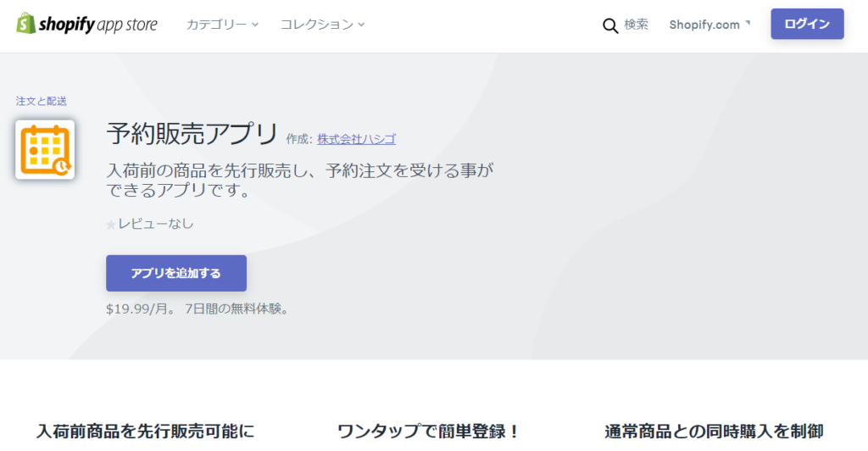The image size is (868, 451).
Task: Click the review star icon
Action: [111, 225]
